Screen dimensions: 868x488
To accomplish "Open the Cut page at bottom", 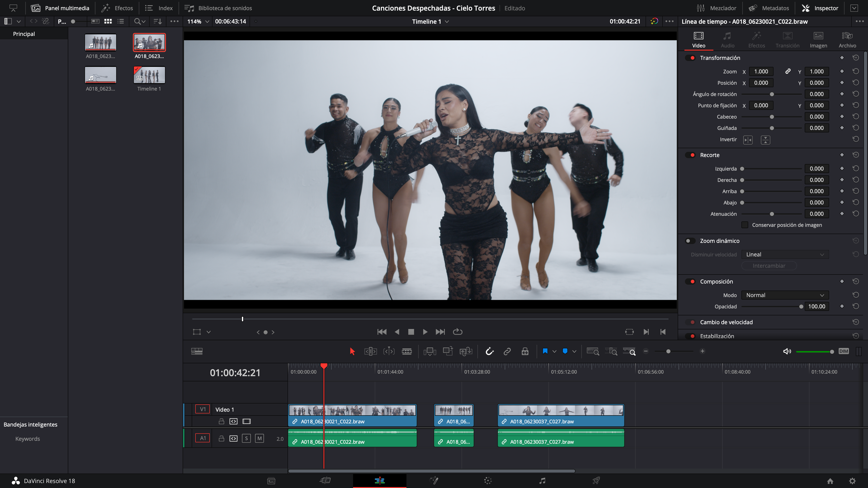I will (x=325, y=481).
